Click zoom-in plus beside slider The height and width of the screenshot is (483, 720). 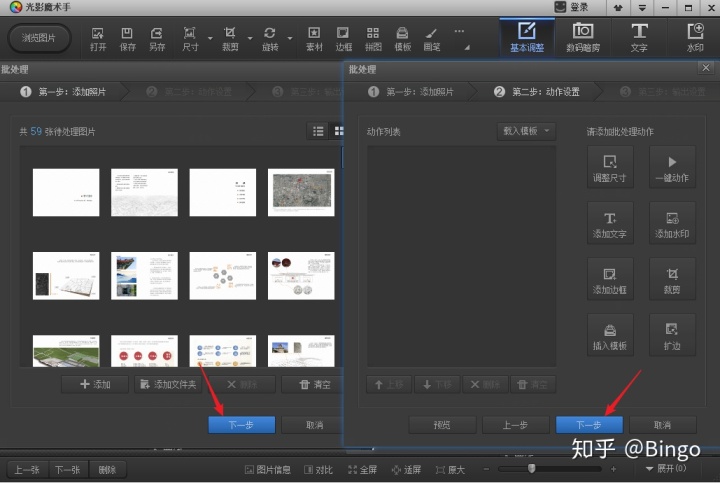pos(613,469)
